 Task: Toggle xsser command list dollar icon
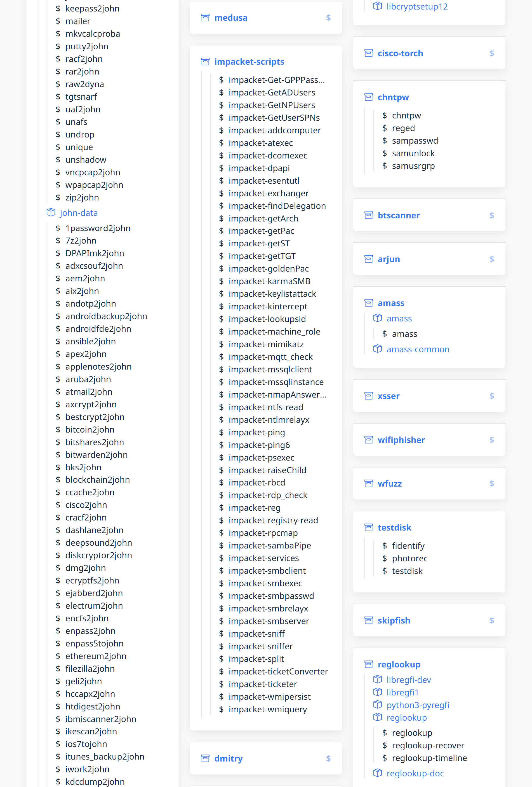pos(492,396)
